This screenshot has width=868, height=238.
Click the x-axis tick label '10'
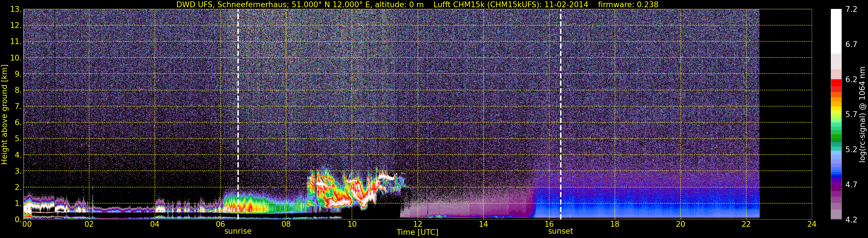352,224
